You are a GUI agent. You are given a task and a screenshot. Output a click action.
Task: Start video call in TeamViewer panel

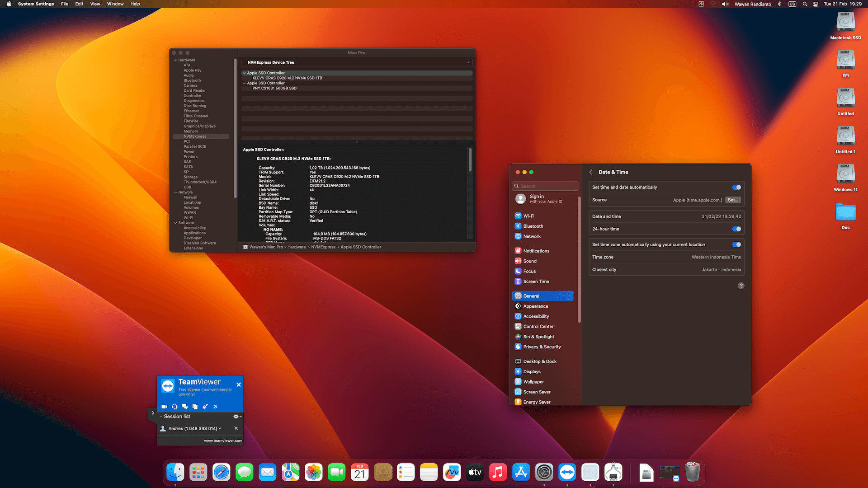click(164, 407)
